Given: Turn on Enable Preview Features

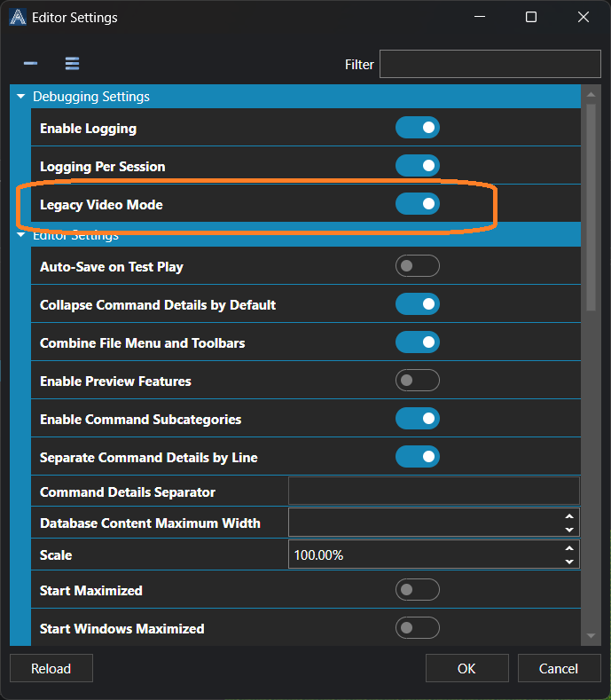Looking at the screenshot, I should tap(418, 381).
